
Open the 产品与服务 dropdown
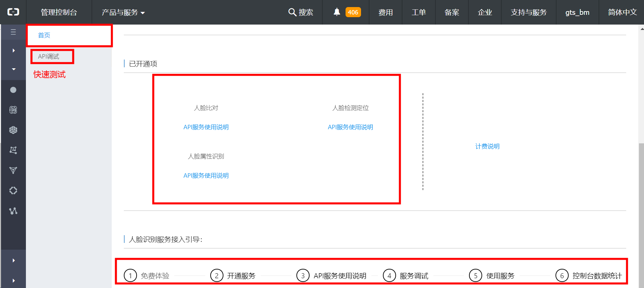pos(123,12)
